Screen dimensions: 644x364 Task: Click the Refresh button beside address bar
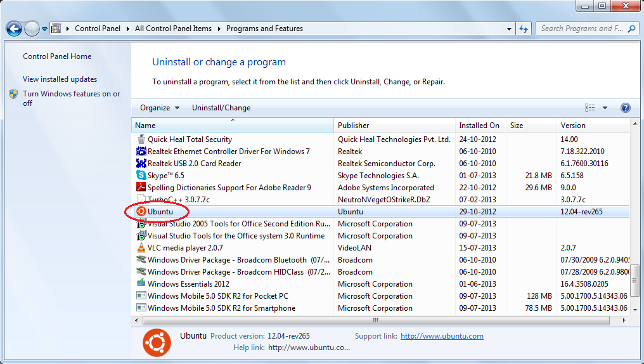point(524,29)
